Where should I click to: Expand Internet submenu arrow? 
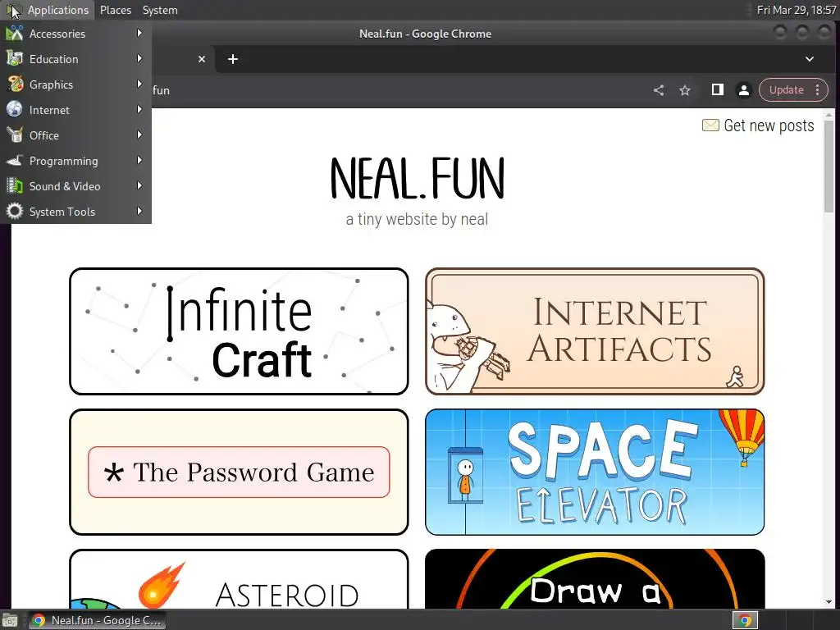click(139, 109)
